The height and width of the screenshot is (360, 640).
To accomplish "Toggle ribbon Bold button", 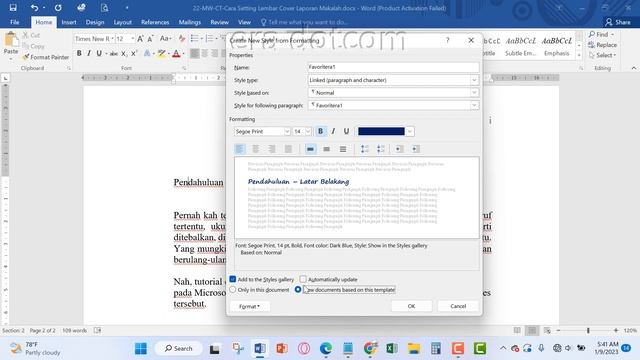I will tap(79, 53).
